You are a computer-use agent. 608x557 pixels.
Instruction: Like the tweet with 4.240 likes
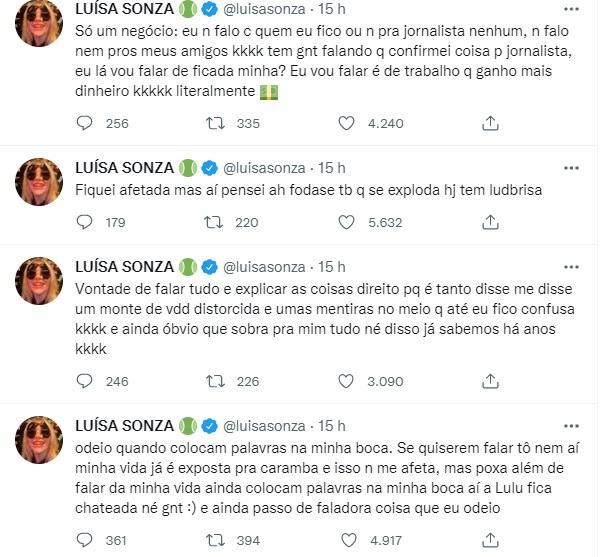click(347, 123)
